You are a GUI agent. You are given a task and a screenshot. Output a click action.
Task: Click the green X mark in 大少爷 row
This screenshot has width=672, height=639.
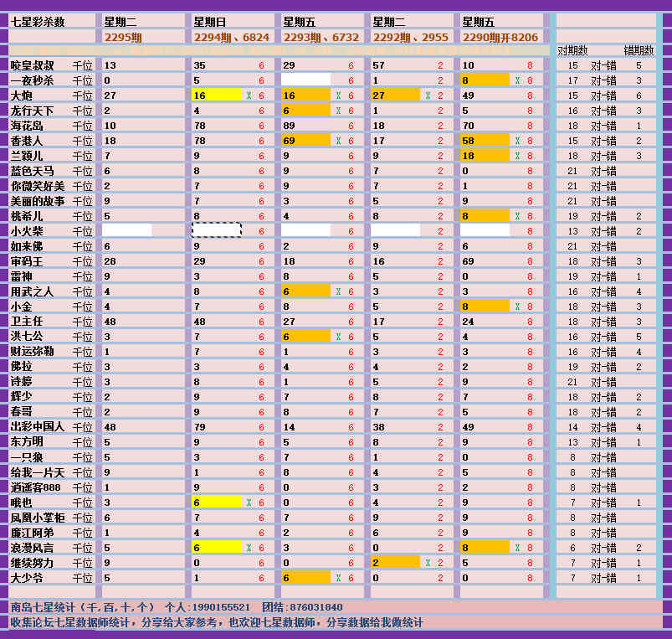pyautogui.click(x=338, y=578)
